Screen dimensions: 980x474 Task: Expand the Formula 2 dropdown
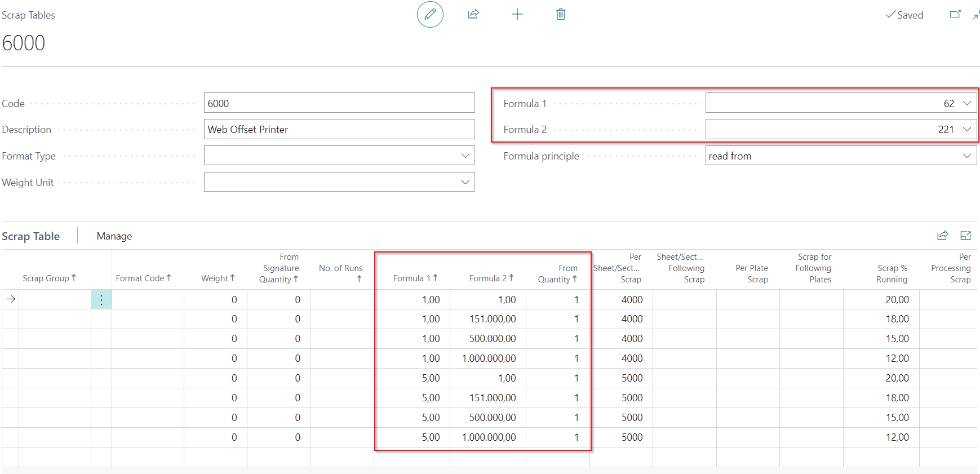click(x=967, y=129)
